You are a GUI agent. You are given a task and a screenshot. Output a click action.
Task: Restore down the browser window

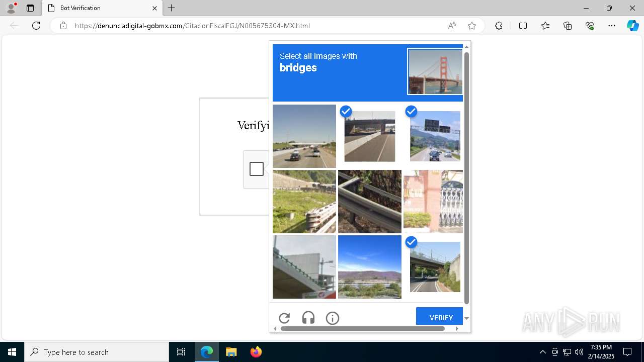(609, 8)
